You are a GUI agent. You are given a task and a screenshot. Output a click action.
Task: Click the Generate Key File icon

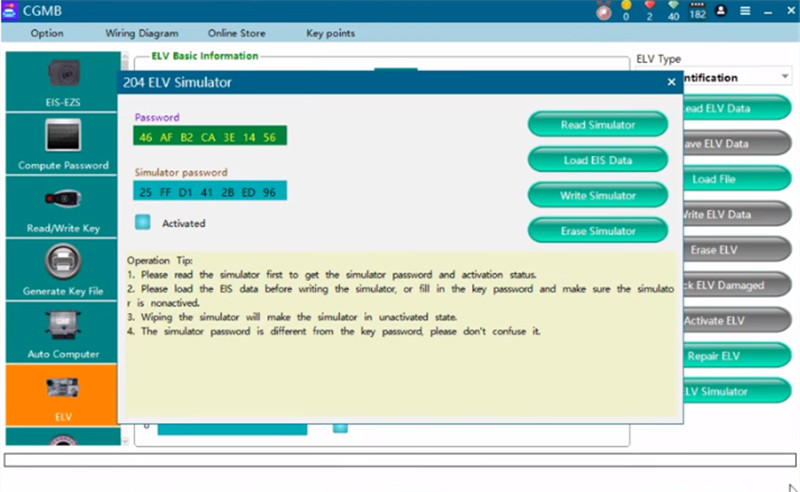coord(62,268)
